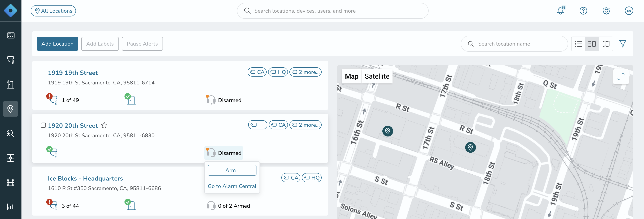Focus the Search location name field
Image resolution: width=644 pixels, height=219 pixels.
coord(514,44)
